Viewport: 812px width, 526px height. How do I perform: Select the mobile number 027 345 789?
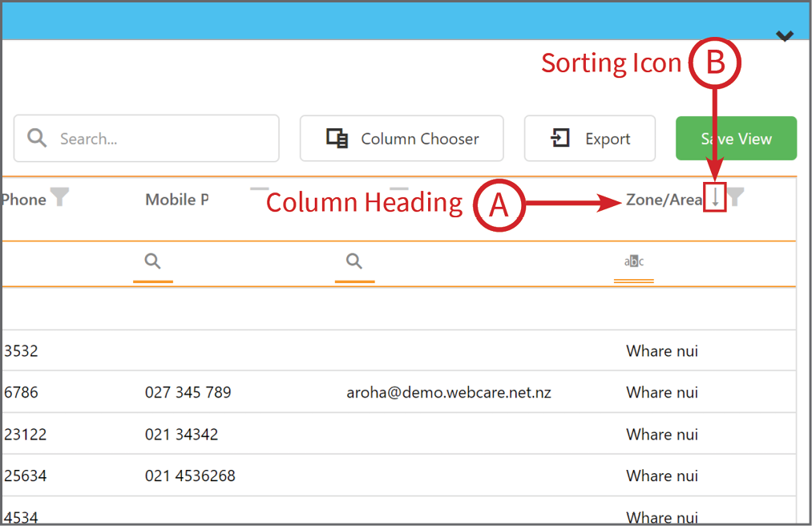point(188,392)
